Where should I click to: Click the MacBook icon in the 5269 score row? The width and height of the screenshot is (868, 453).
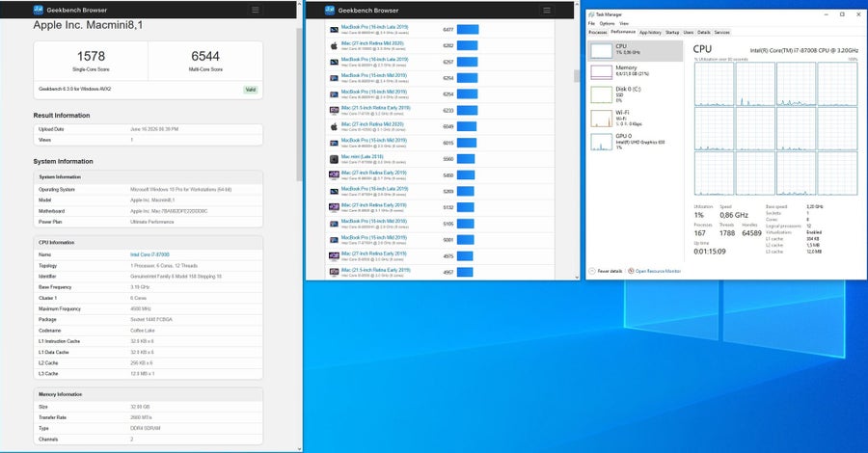point(334,192)
